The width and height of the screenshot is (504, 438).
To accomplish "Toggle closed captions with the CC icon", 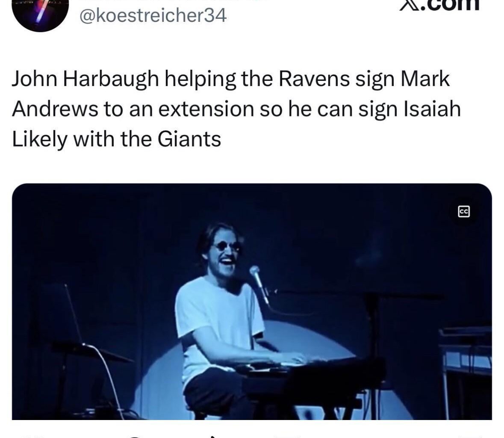I will point(463,212).
